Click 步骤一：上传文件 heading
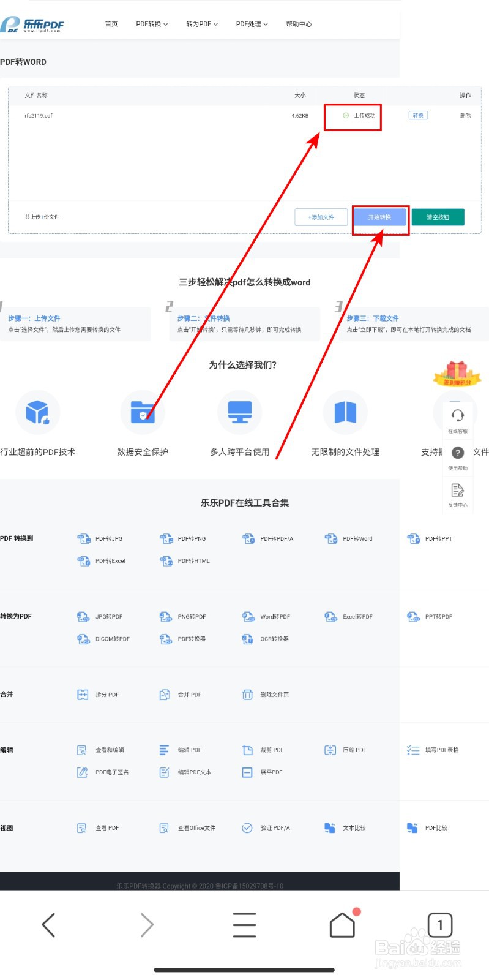Viewport: 489px width, 980px height. pyautogui.click(x=34, y=318)
